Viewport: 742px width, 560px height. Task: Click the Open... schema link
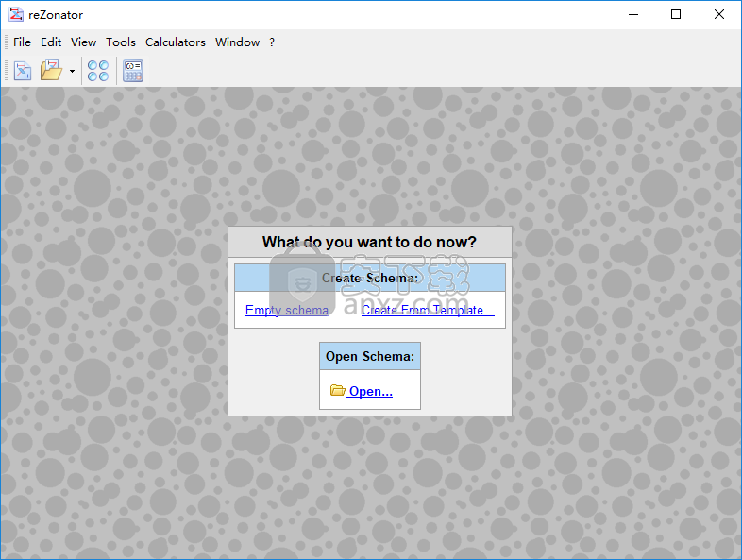tap(370, 392)
